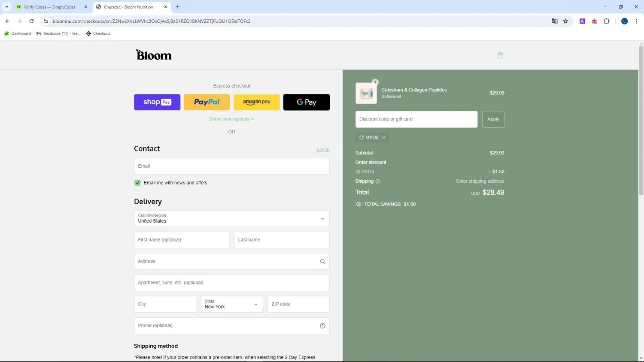Viewport: 644px width, 362px height.
Task: Open the Checkout bookmark
Action: pos(98,33)
